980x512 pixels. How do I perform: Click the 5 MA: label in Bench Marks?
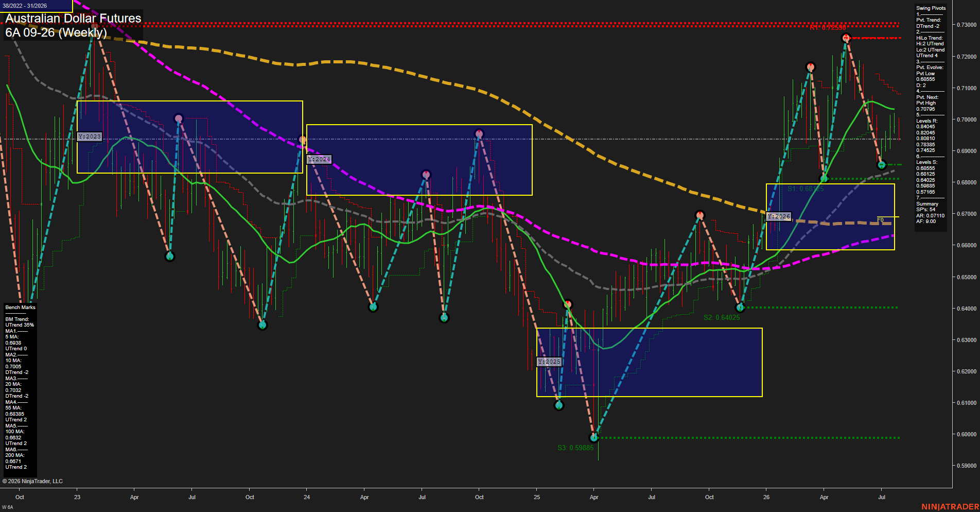point(12,337)
